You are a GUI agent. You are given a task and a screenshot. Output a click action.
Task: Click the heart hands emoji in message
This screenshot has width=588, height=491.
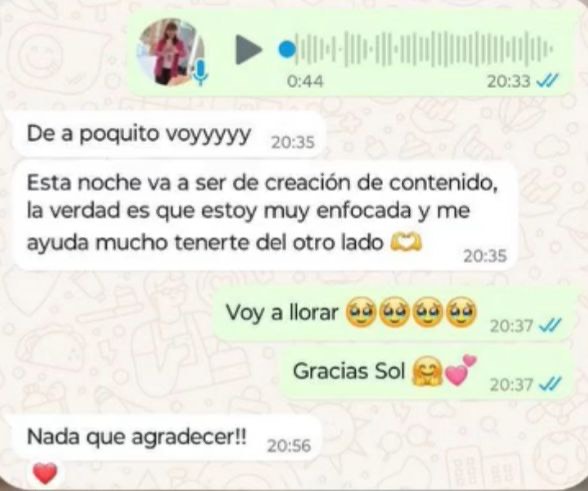click(x=406, y=242)
